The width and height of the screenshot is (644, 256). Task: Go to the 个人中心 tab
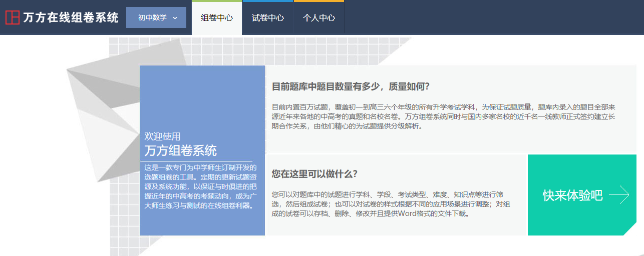coord(319,18)
